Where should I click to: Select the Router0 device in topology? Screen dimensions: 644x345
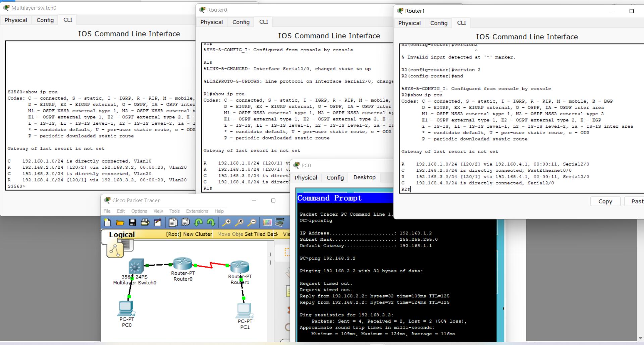tap(182, 264)
